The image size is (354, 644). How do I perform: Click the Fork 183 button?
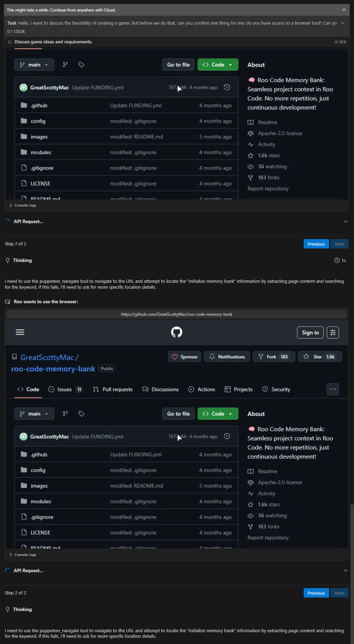[x=274, y=357]
